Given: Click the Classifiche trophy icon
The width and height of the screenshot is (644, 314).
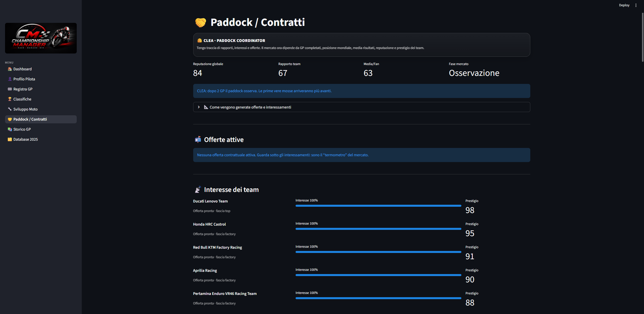Looking at the screenshot, I should (x=10, y=99).
